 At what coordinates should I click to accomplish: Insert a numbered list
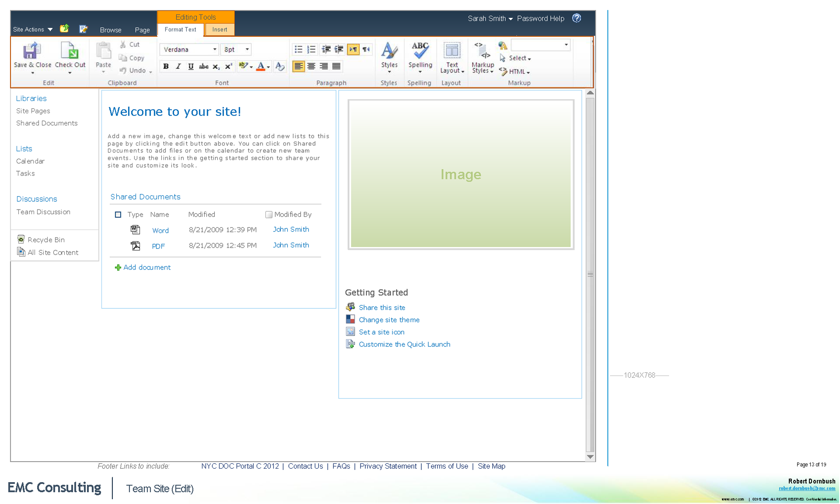pos(311,49)
